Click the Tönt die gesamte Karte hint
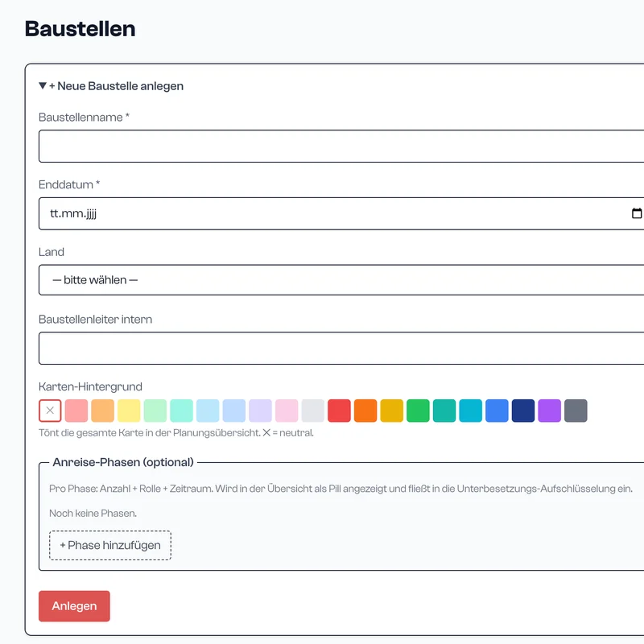644x644 pixels. [x=176, y=433]
